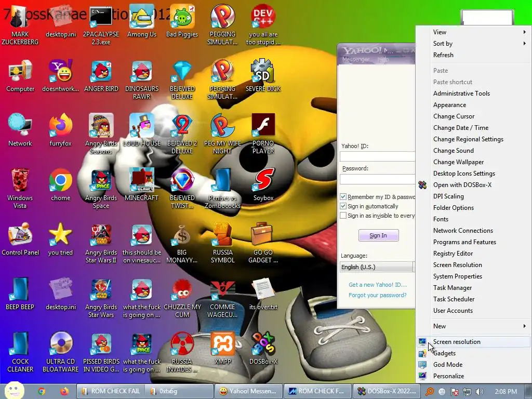Open the Language dropdown set to English (U.S.)
This screenshot has height=399, width=532.
point(377,267)
